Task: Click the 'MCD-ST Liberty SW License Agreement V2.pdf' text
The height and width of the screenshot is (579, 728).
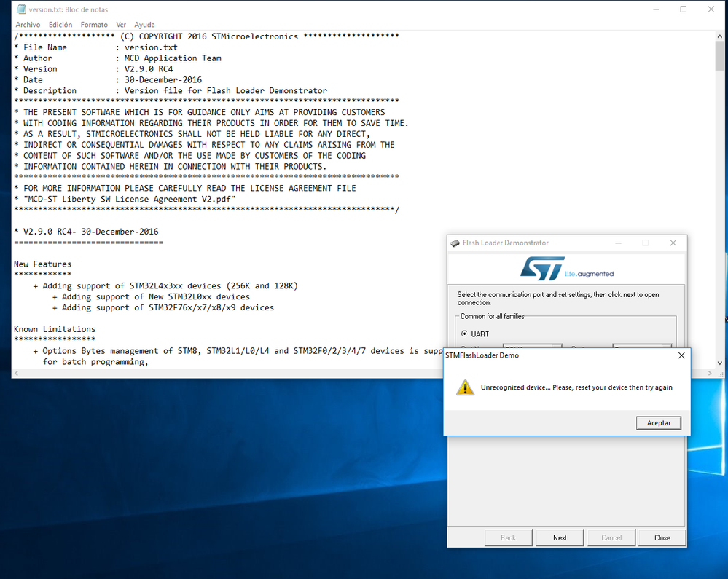Action: pos(130,199)
